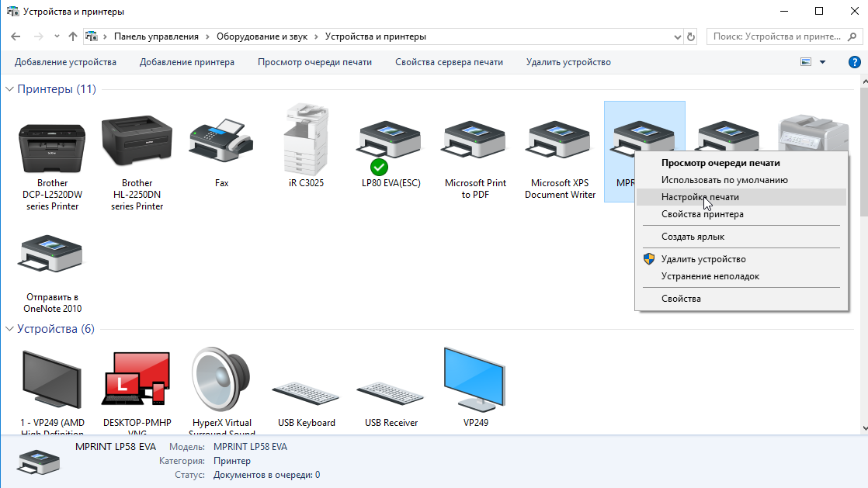868x488 pixels.
Task: Select the 1 - VP249 AMD monitor device
Action: click(51, 380)
